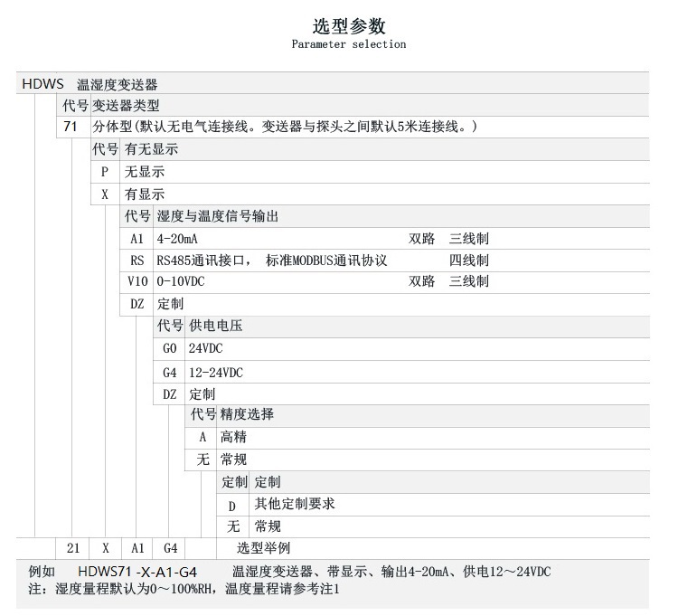This screenshot has width=678, height=616.
Task: Select the Parameter selection subtitle text
Action: click(x=349, y=44)
